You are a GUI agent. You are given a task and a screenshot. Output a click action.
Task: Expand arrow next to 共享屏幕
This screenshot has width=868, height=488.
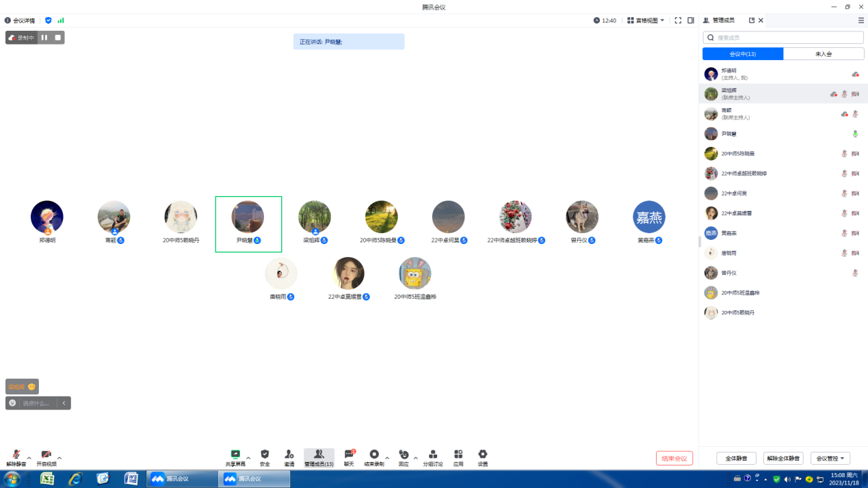click(x=248, y=458)
